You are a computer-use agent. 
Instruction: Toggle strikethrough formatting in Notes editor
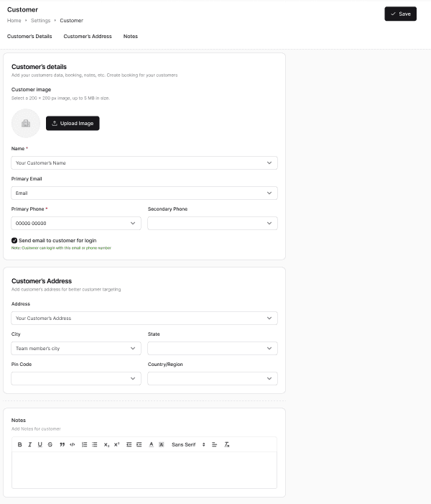pos(50,444)
